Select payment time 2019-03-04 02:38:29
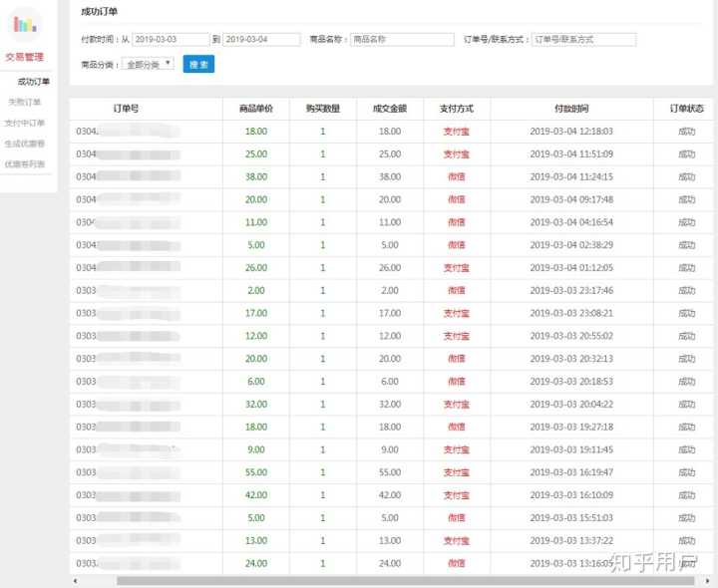Image resolution: width=718 pixels, height=588 pixels. (x=571, y=245)
